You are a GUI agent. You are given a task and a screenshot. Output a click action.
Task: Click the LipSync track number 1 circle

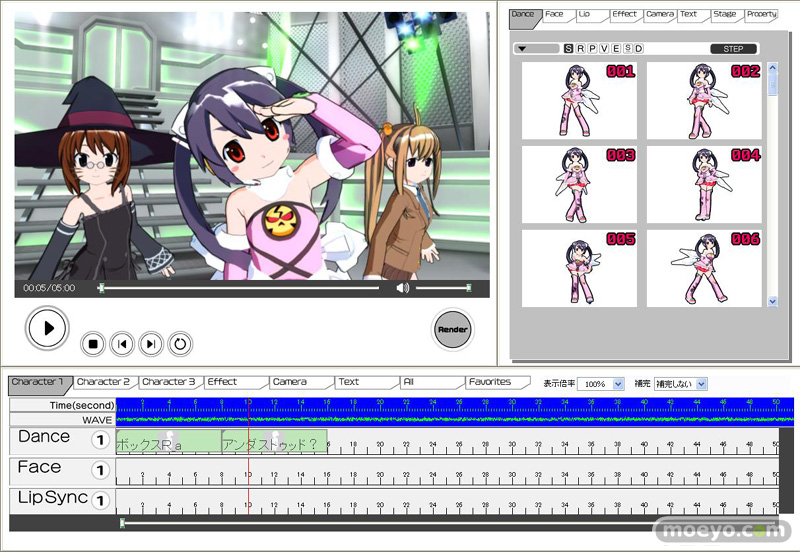click(100, 500)
